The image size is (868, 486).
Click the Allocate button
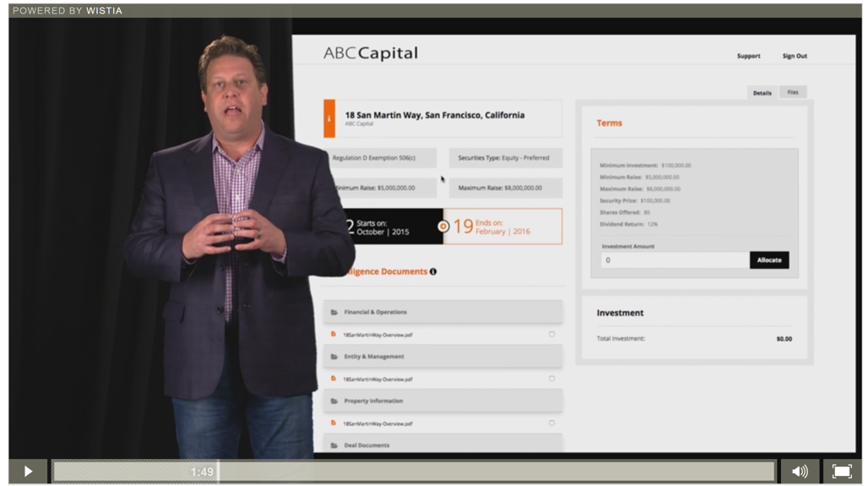768,260
